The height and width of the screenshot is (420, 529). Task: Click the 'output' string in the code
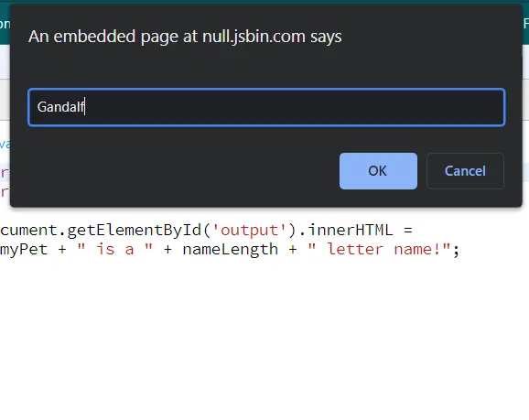click(x=249, y=230)
